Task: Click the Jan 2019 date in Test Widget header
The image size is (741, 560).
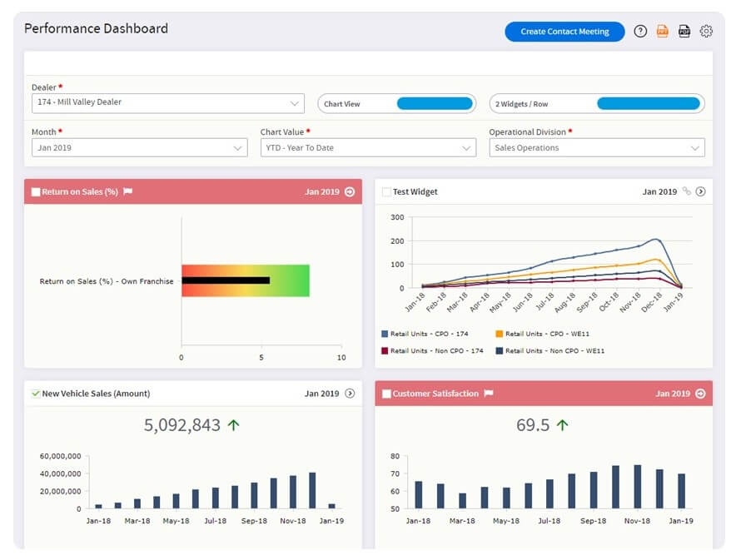Action: (x=659, y=191)
